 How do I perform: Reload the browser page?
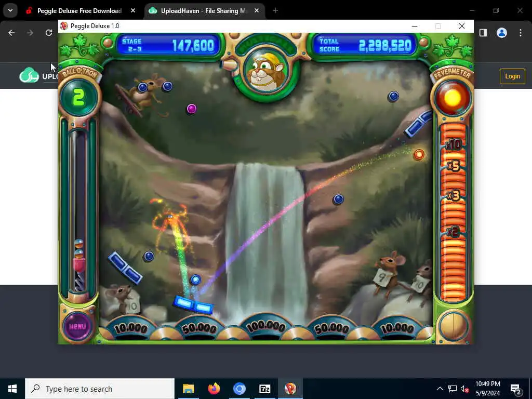click(49, 33)
